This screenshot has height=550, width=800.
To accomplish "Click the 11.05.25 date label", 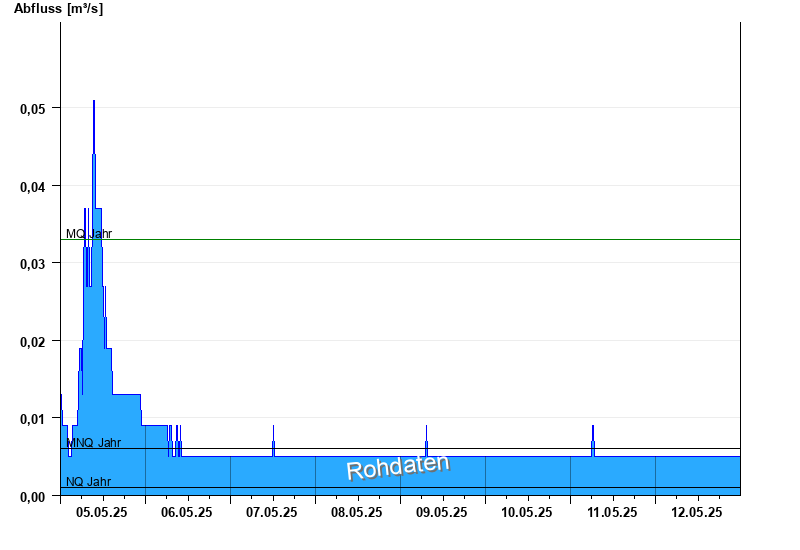I will click(x=612, y=512).
